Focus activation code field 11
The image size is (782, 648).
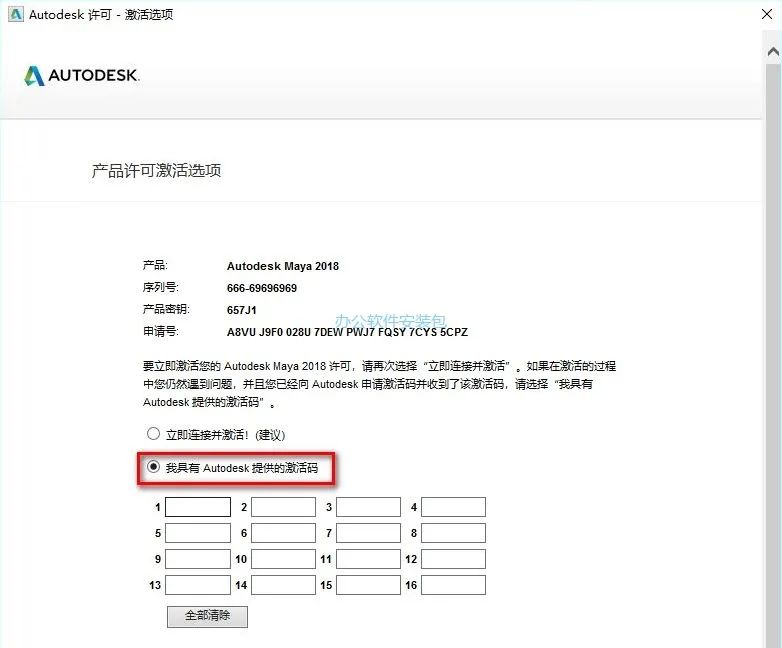[x=368, y=559]
